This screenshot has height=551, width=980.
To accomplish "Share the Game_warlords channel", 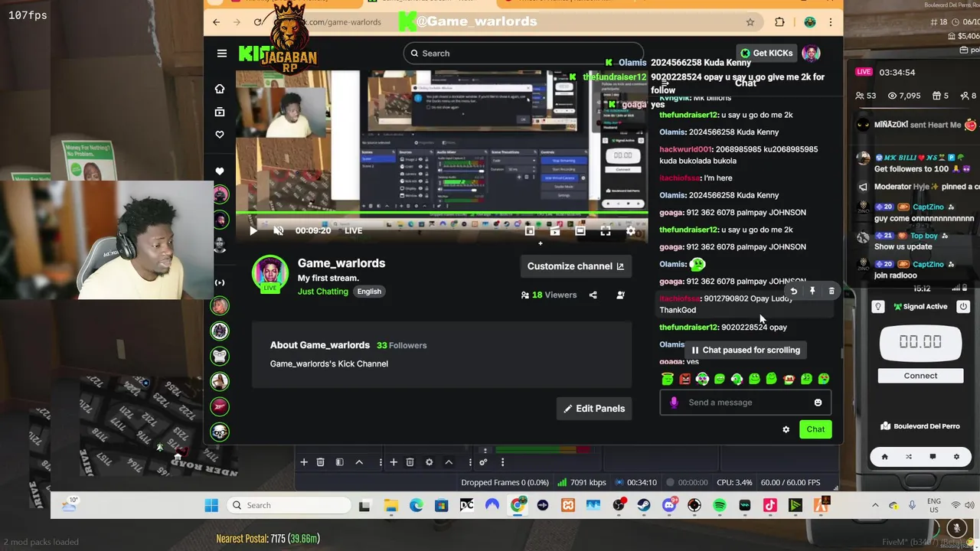I will [x=593, y=295].
